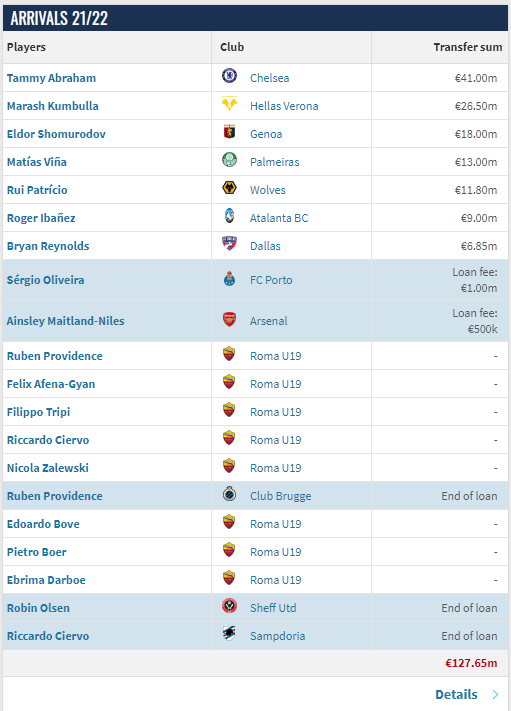Click the Arsenal crest icon
This screenshot has width=511, height=711.
(x=229, y=319)
